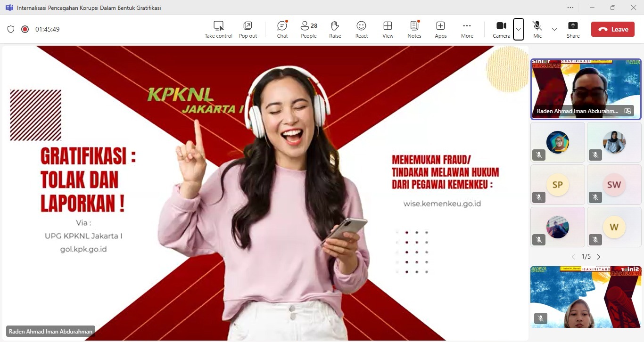
Task: Click Take control of the presentation
Action: [x=218, y=29]
